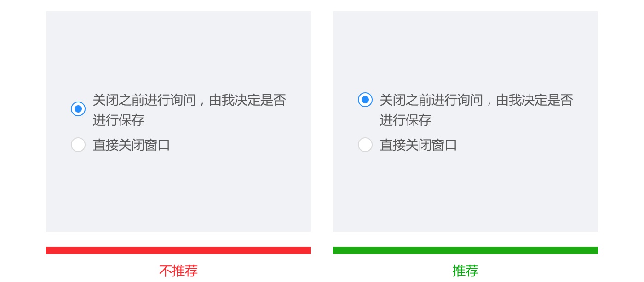This screenshot has width=644, height=282.
Task: Select the checked radio in the 推荐 example
Action: 365,100
